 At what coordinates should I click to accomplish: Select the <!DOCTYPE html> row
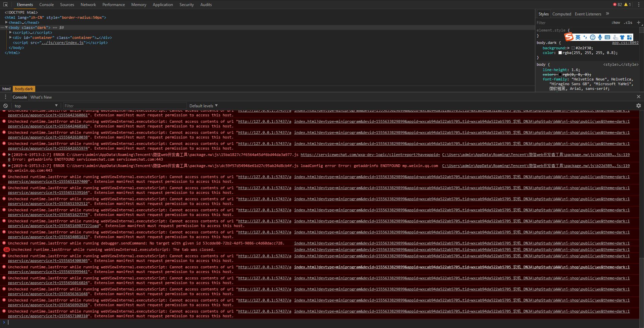click(x=21, y=12)
